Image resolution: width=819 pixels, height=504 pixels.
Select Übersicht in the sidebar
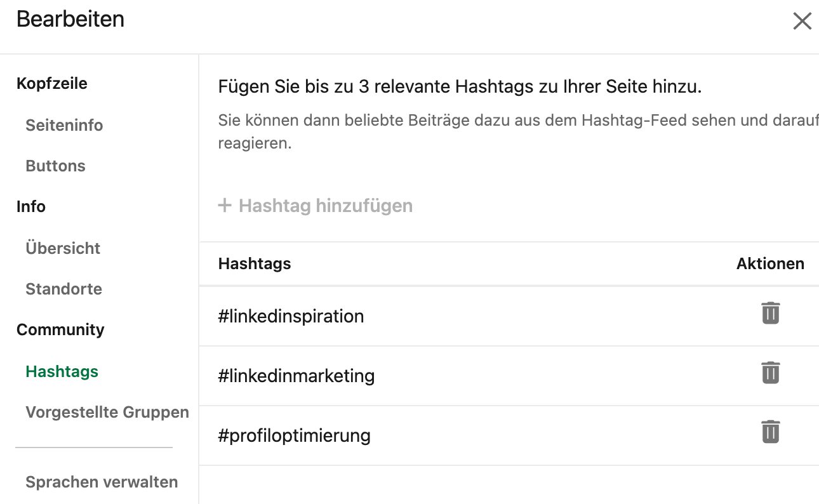pyautogui.click(x=63, y=248)
